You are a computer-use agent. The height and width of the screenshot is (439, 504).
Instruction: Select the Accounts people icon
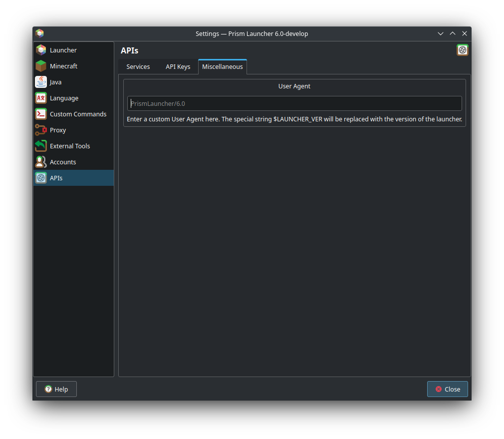tap(41, 162)
